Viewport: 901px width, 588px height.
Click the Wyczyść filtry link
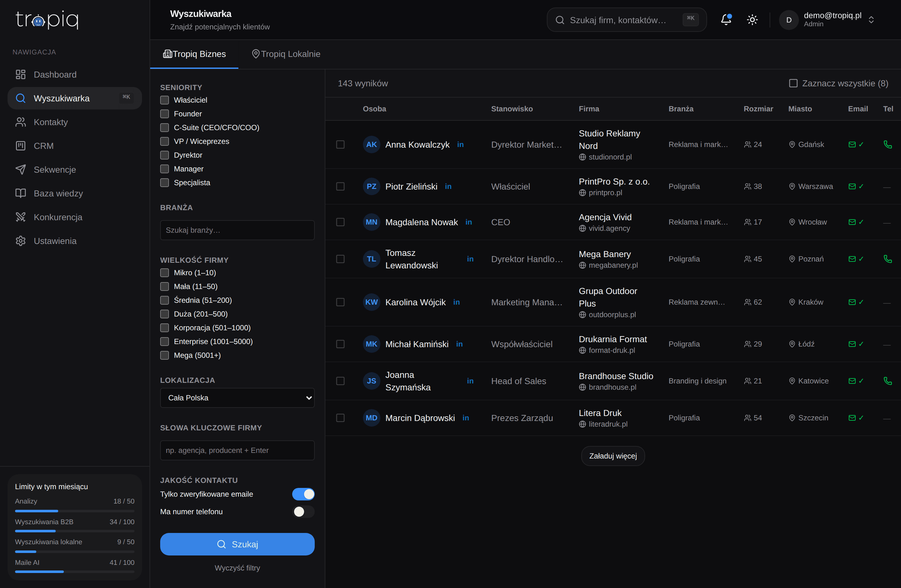(237, 568)
